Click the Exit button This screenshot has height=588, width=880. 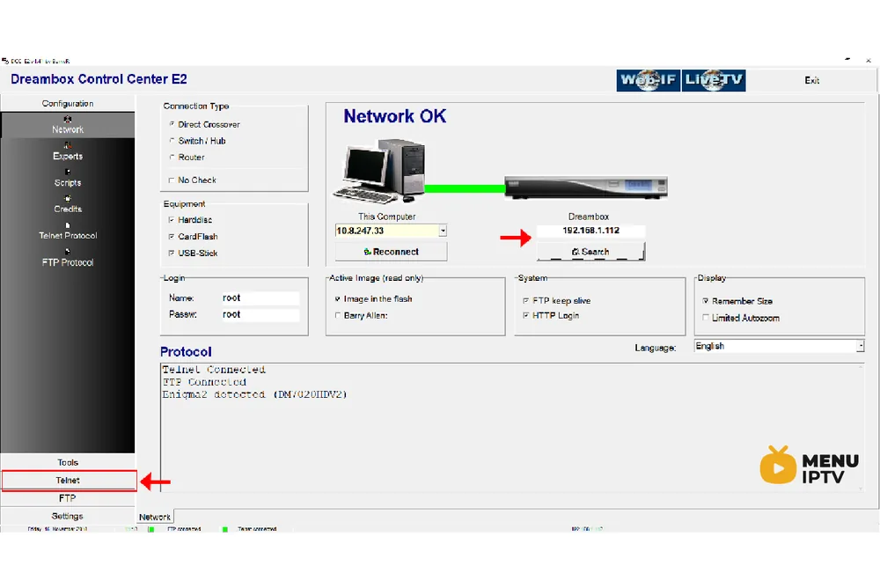pyautogui.click(x=811, y=80)
